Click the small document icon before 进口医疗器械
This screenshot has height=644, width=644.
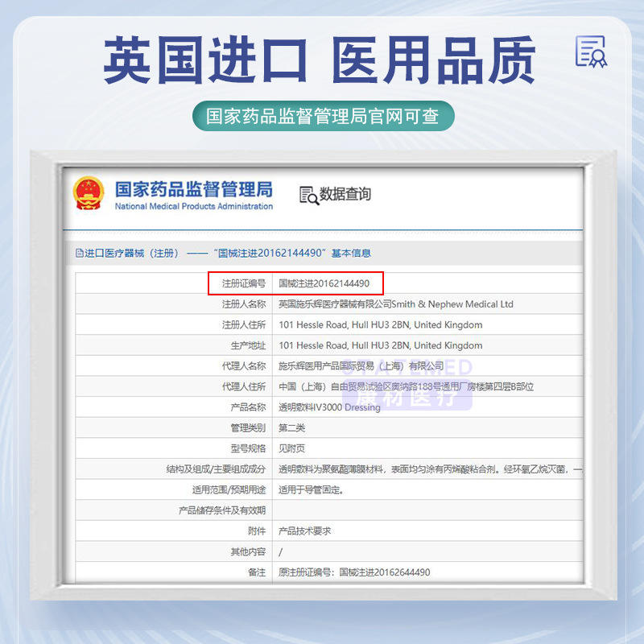(79, 253)
